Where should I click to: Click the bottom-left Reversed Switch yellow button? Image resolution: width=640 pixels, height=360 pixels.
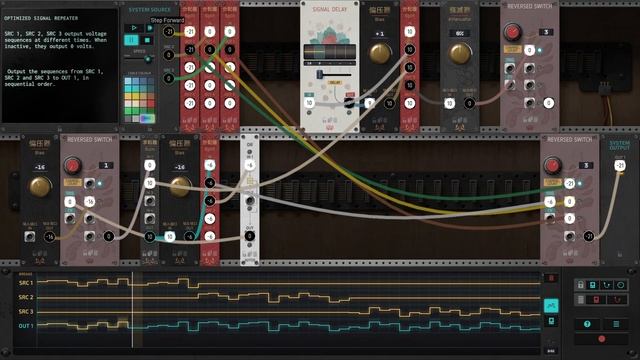73,182
